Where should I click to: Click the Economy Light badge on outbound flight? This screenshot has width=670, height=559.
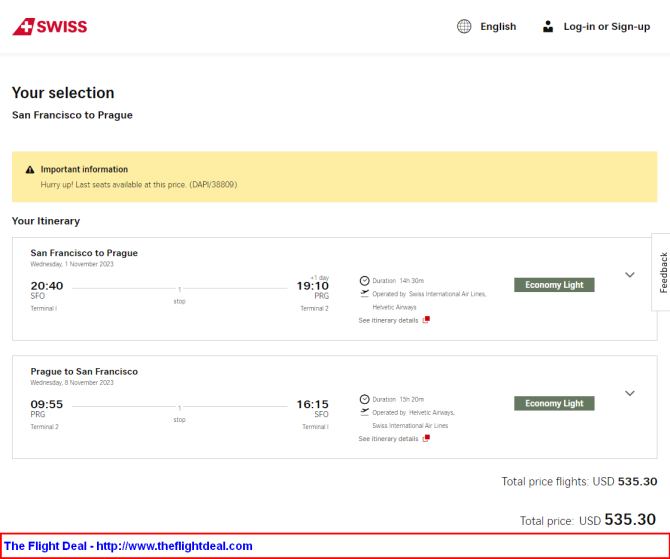(554, 285)
